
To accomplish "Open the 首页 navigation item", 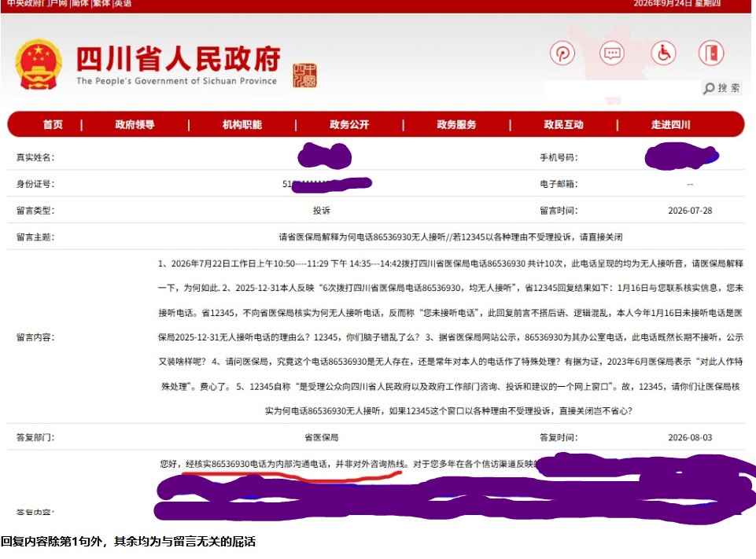I will pyautogui.click(x=53, y=124).
